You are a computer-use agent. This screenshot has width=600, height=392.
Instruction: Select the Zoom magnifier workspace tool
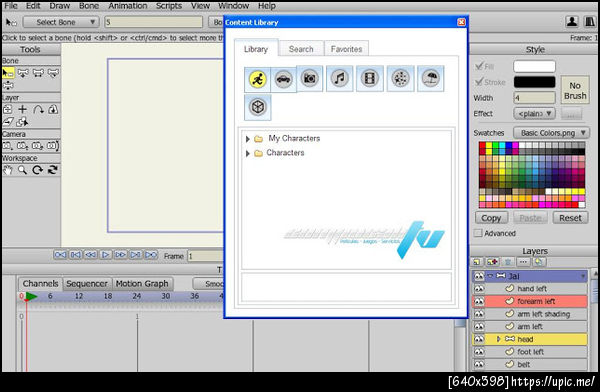[x=23, y=170]
